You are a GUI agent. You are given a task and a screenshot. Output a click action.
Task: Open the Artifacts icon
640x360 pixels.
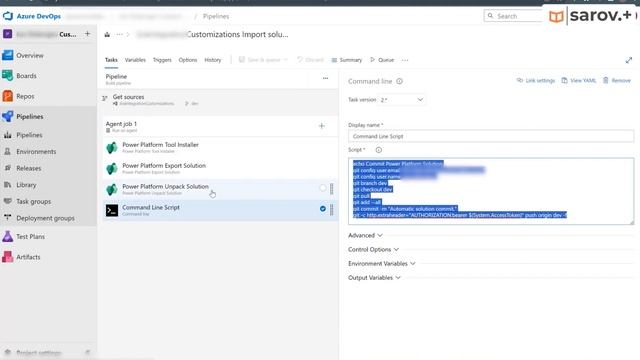point(7,257)
